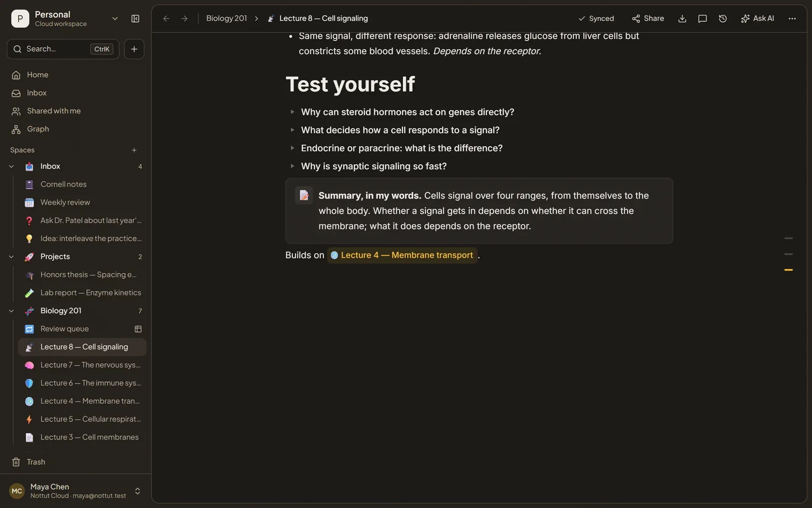Image resolution: width=812 pixels, height=508 pixels.
Task: Open Ask AI assistant
Action: tap(757, 19)
